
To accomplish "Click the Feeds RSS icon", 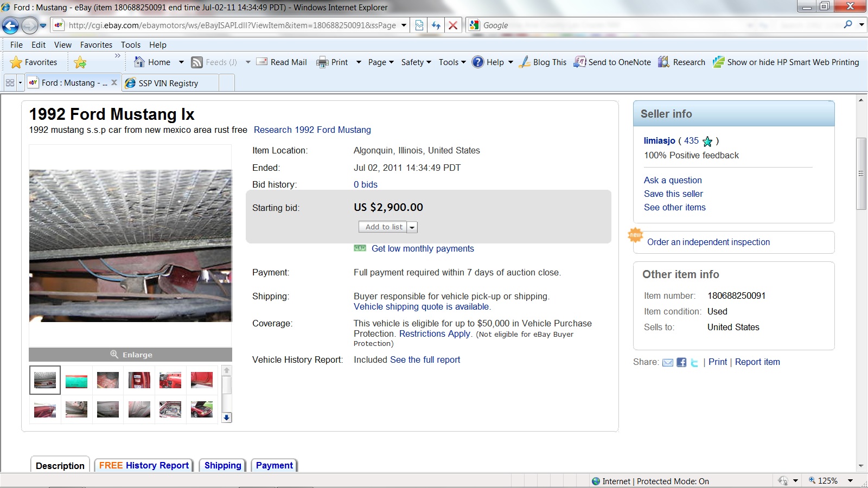I will (197, 62).
